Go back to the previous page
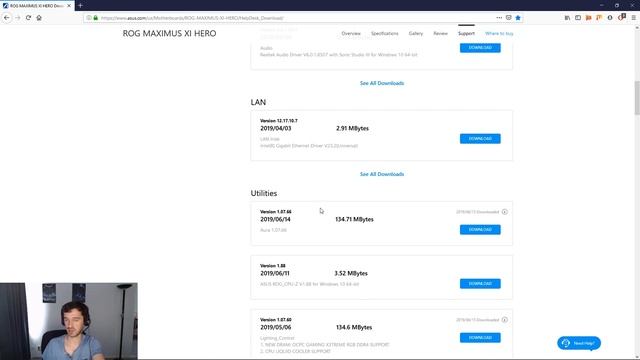The height and width of the screenshot is (360, 640). pyautogui.click(x=7, y=18)
